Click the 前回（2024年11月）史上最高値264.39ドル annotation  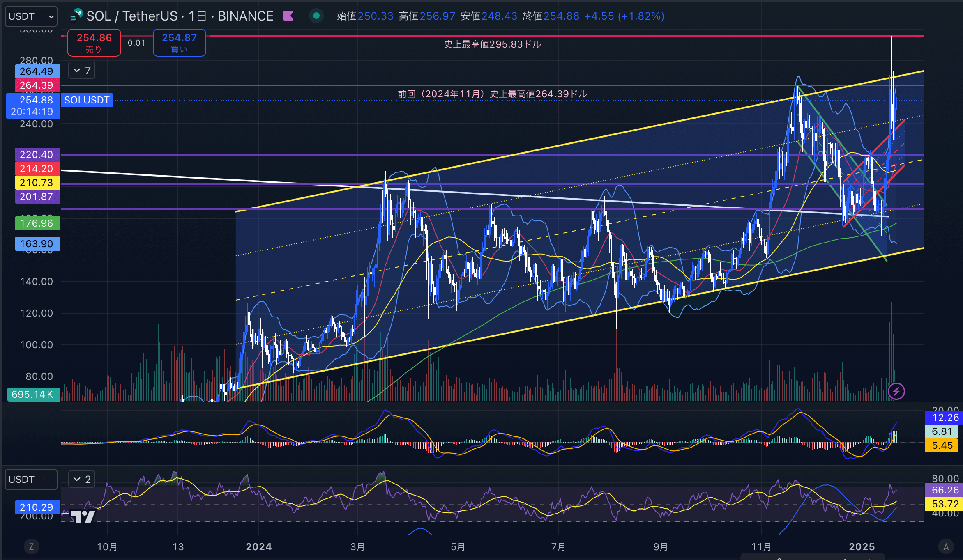click(492, 94)
